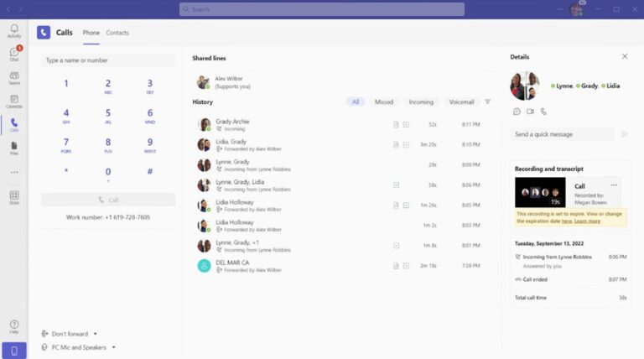Start a video call from Details panel
The height and width of the screenshot is (359, 644).
pyautogui.click(x=530, y=111)
